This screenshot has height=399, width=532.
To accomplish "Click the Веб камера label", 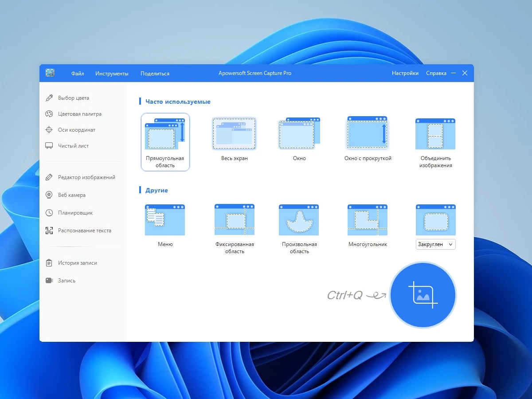I will click(72, 195).
